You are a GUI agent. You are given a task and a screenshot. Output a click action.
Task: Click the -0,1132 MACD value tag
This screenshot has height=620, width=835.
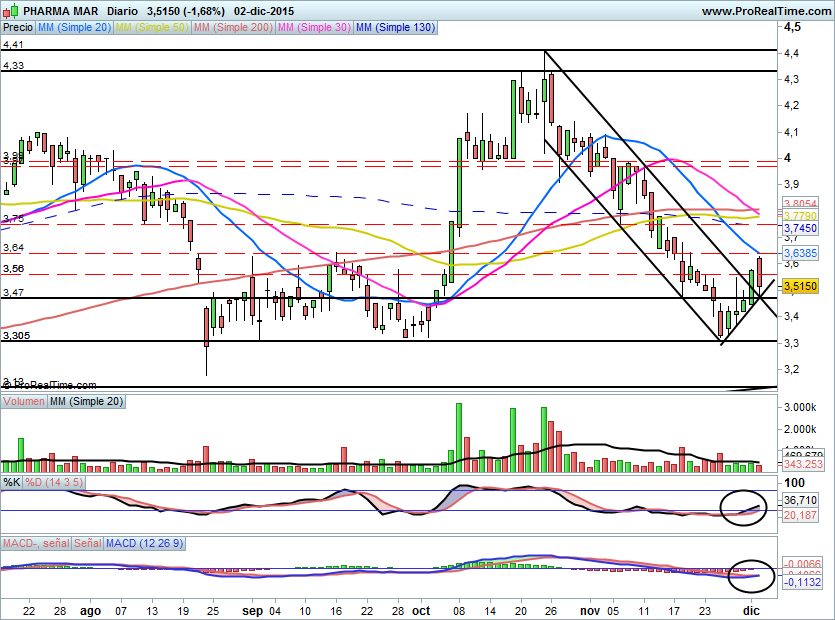(802, 582)
